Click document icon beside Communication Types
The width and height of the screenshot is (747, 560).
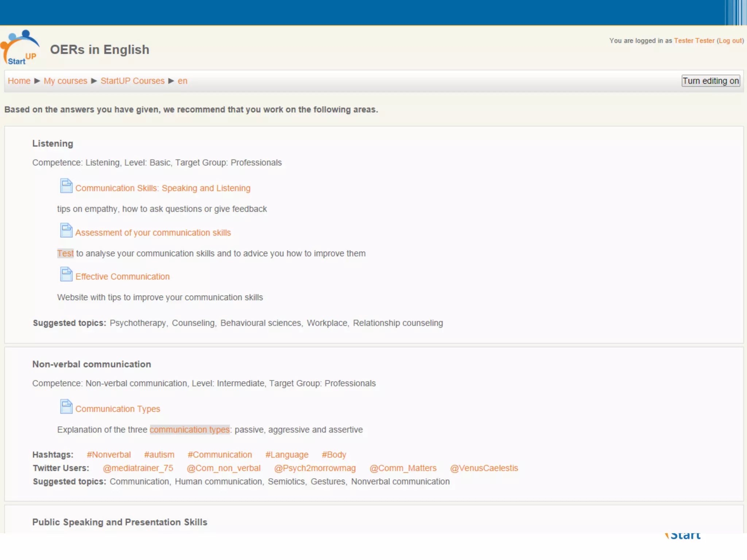pyautogui.click(x=66, y=407)
